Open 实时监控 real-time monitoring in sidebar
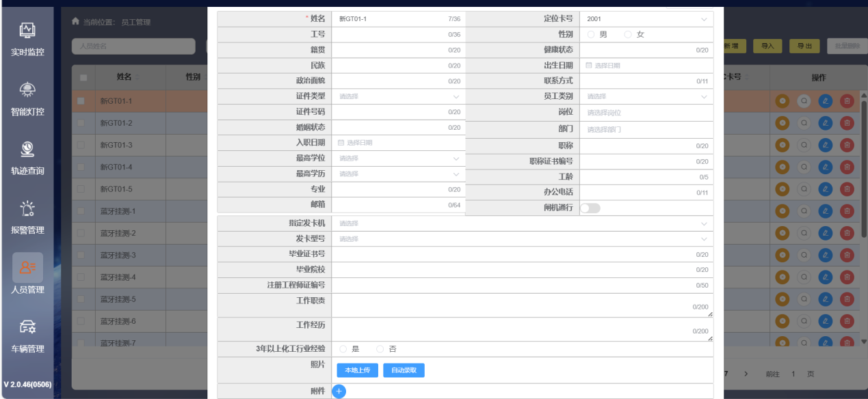 click(27, 39)
